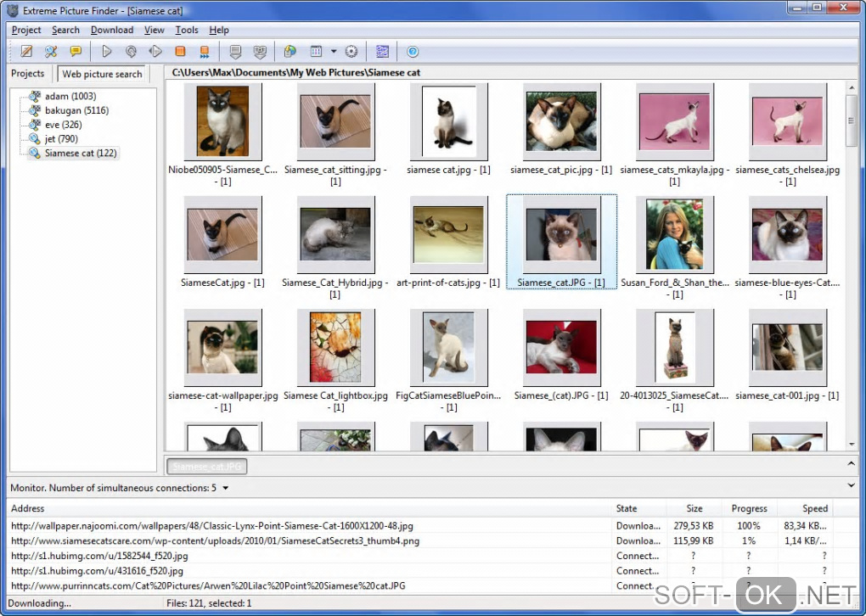Open the Project menu
This screenshot has height=616, width=866.
pyautogui.click(x=26, y=30)
